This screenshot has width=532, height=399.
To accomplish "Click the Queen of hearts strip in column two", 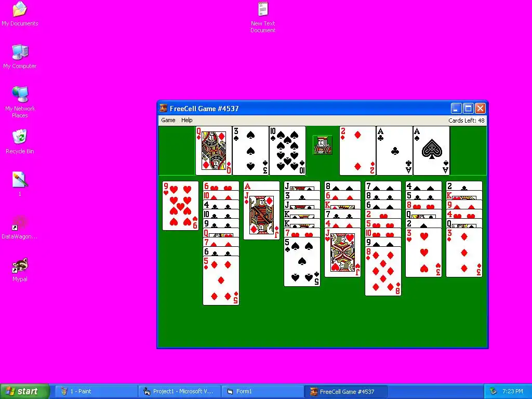I will pyautogui.click(x=221, y=233).
